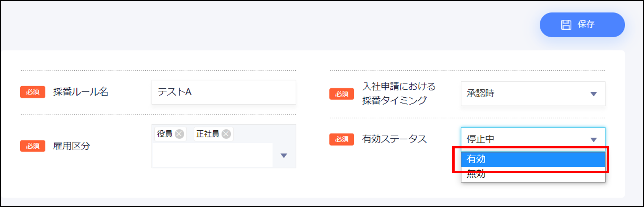Click the 必須 badge beside 有効ステータス
The height and width of the screenshot is (207, 644).
342,139
